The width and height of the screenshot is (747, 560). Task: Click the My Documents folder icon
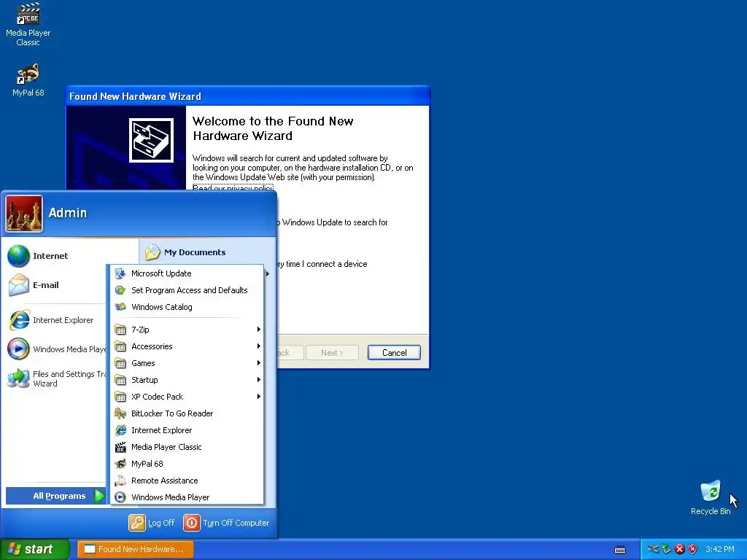click(152, 252)
